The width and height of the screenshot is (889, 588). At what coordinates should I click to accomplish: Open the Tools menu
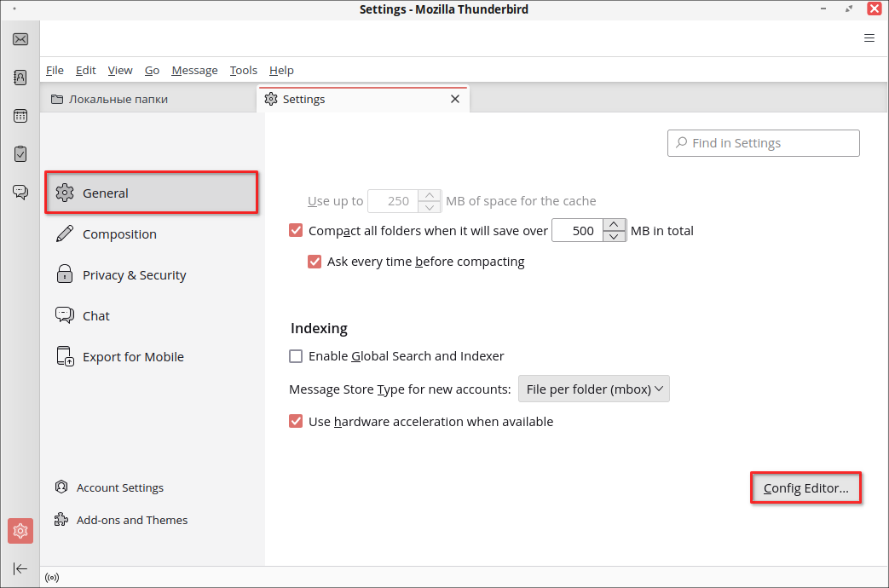click(243, 71)
